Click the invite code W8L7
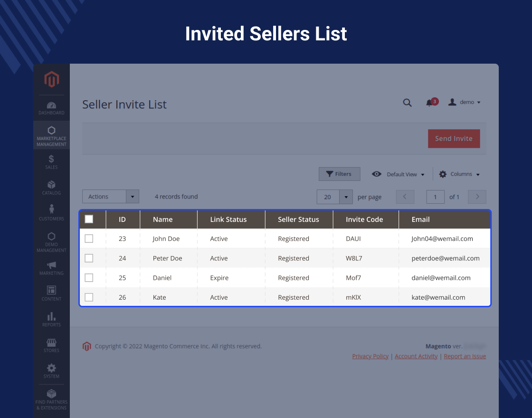 tap(354, 258)
